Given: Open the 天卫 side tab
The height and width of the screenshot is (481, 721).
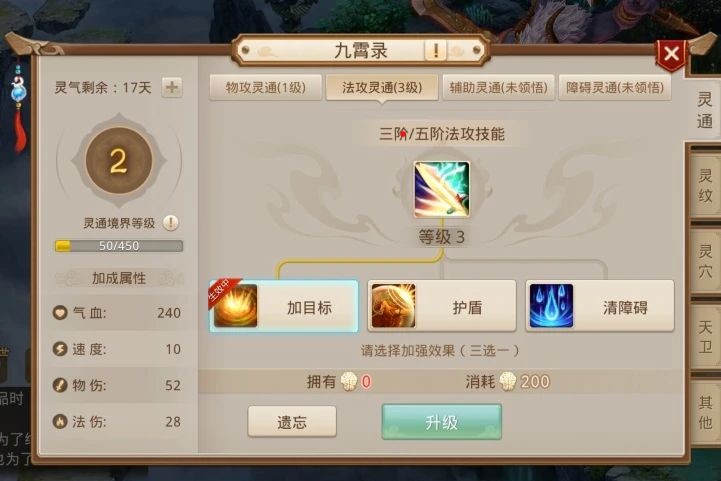Looking at the screenshot, I should 705,337.
